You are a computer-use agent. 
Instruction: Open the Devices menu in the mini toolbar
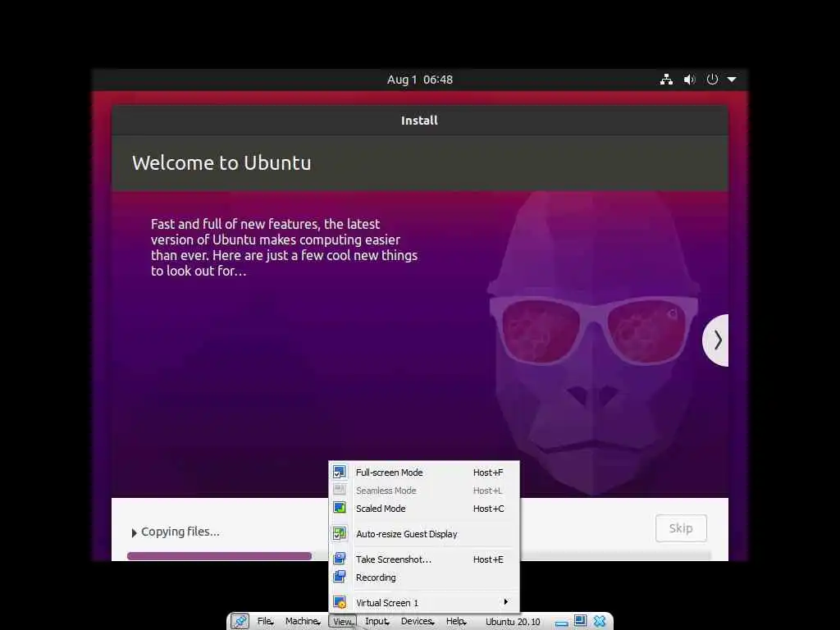[418, 621]
